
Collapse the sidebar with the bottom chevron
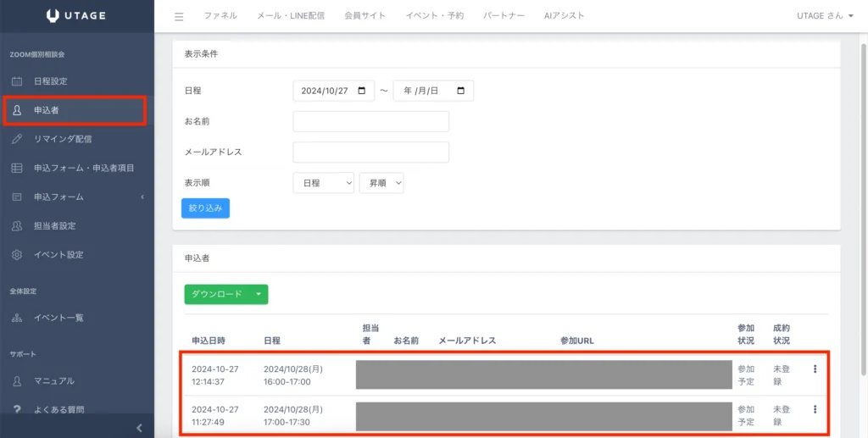point(140,428)
